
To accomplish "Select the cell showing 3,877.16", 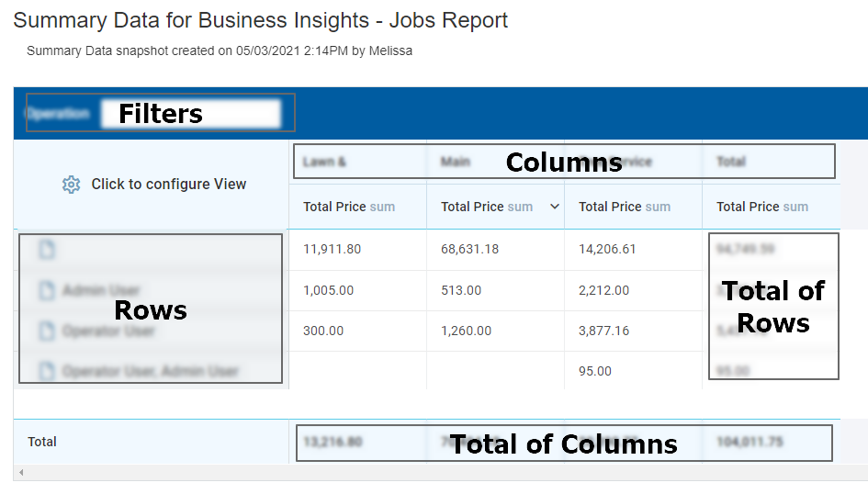I will 603,331.
